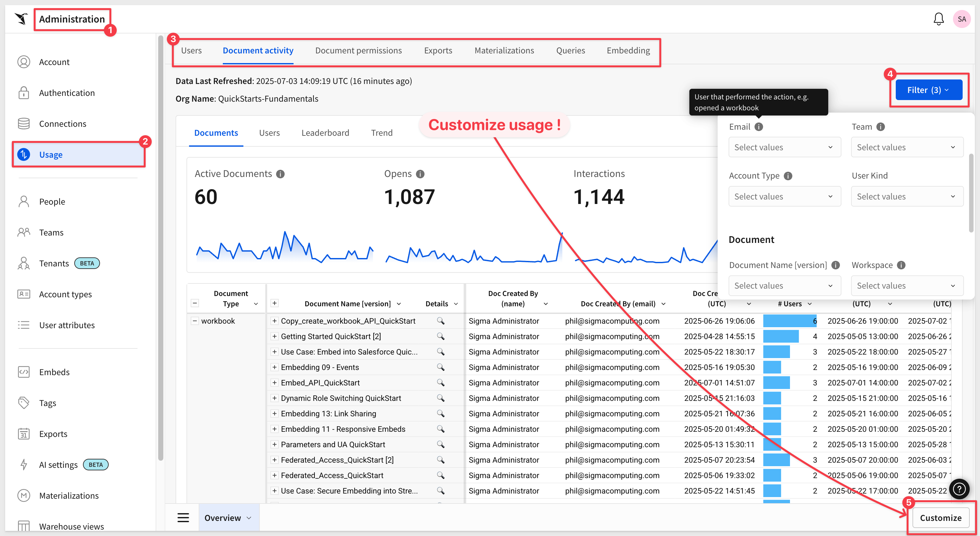Open the notifications bell
980x536 pixels.
point(939,19)
